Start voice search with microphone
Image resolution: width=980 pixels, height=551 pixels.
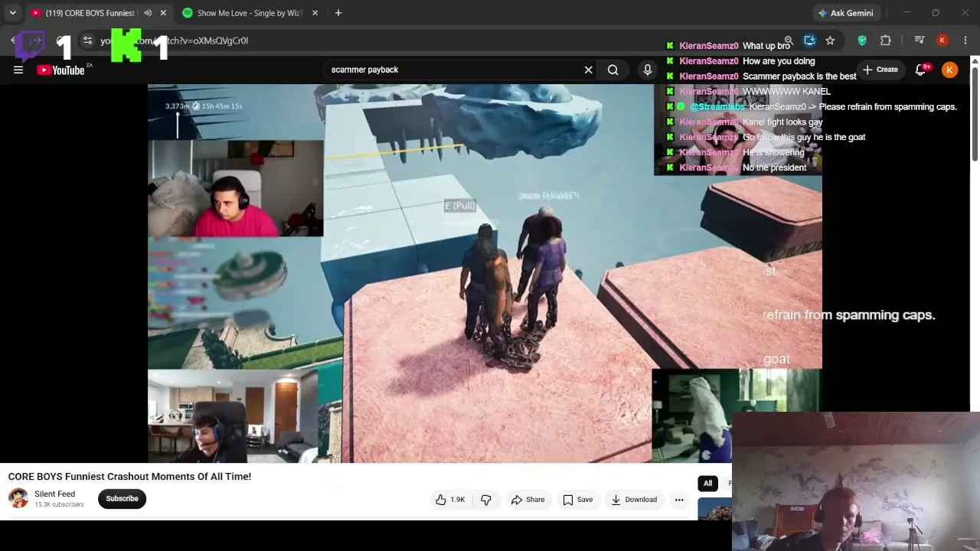coord(648,70)
